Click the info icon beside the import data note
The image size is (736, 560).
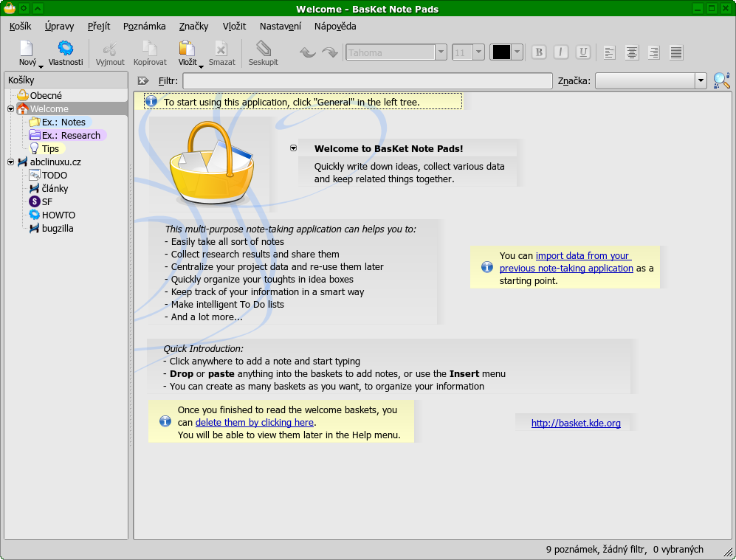(486, 267)
